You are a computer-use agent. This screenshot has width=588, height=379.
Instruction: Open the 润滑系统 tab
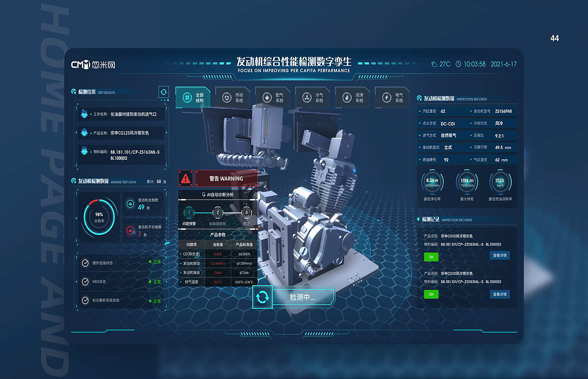coord(353,98)
